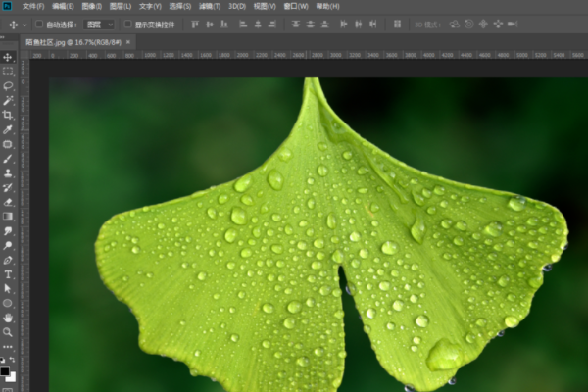
Task: Select the Smudge tool
Action: coord(8,231)
